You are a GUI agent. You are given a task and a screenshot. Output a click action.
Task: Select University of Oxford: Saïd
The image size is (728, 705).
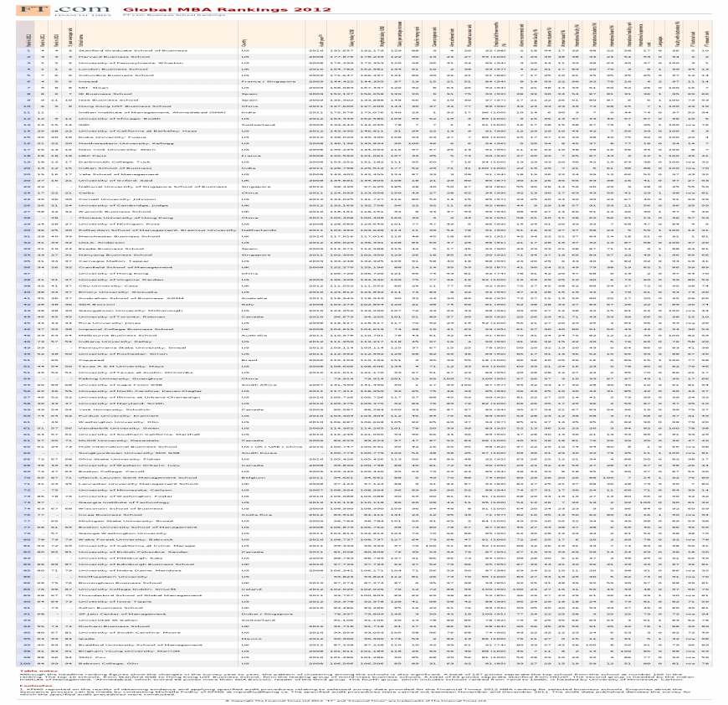click(x=115, y=180)
